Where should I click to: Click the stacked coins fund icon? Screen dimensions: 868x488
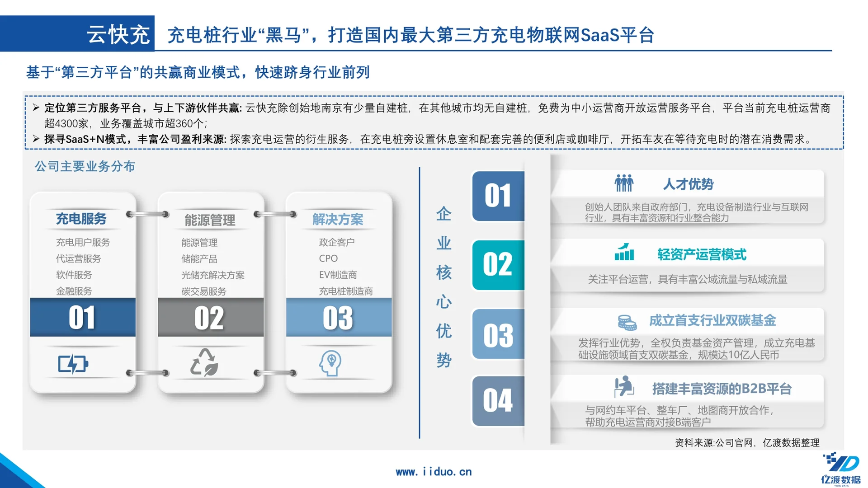627,322
